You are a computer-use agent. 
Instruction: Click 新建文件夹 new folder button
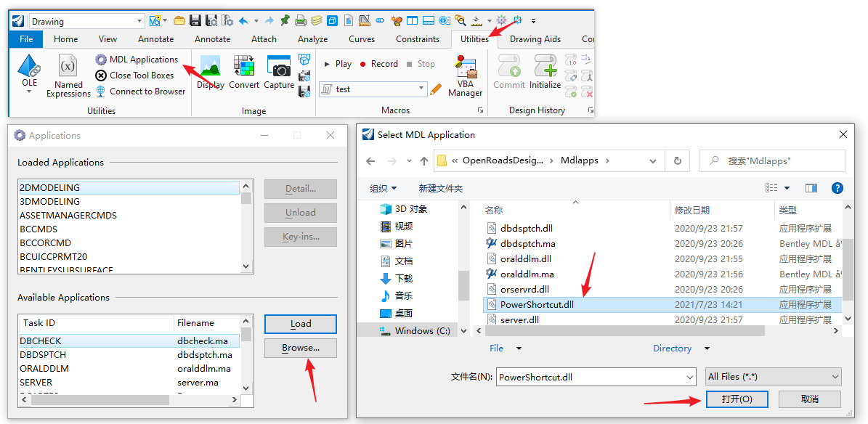tap(441, 188)
